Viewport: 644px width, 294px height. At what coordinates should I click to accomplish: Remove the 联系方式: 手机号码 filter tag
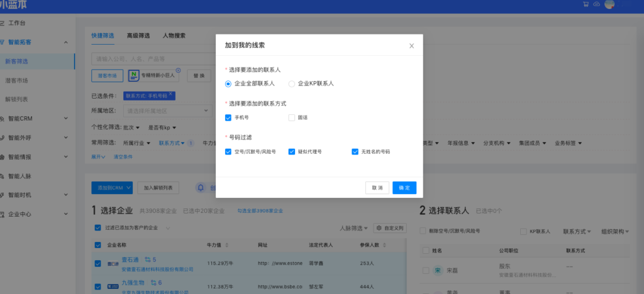point(170,94)
